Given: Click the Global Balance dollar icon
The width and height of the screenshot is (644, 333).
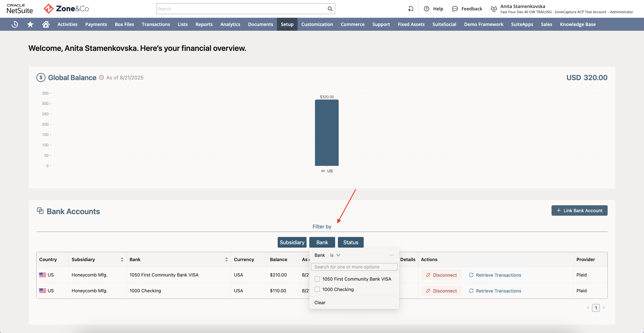Looking at the screenshot, I should click(41, 78).
